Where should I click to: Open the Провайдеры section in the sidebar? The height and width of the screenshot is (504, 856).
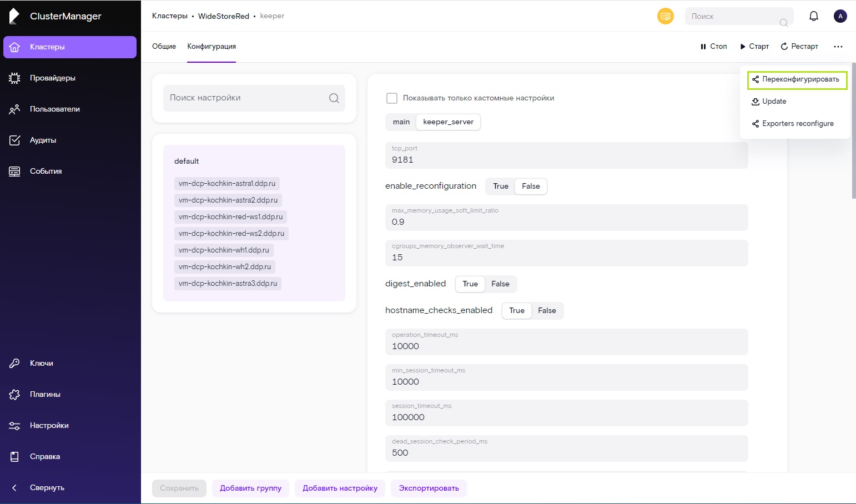[x=53, y=78]
